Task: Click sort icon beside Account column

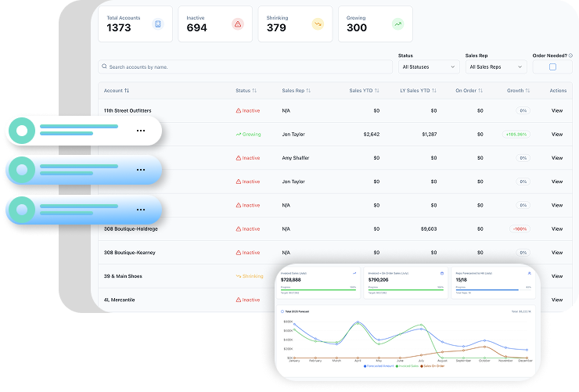Action: coord(127,91)
